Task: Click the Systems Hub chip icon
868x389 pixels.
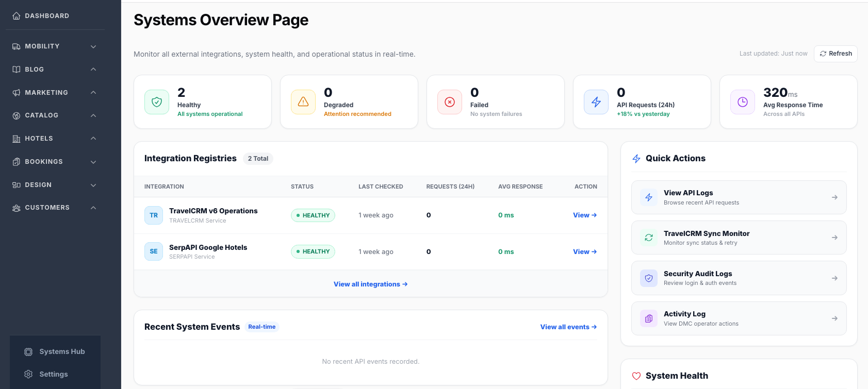Action: pos(28,352)
